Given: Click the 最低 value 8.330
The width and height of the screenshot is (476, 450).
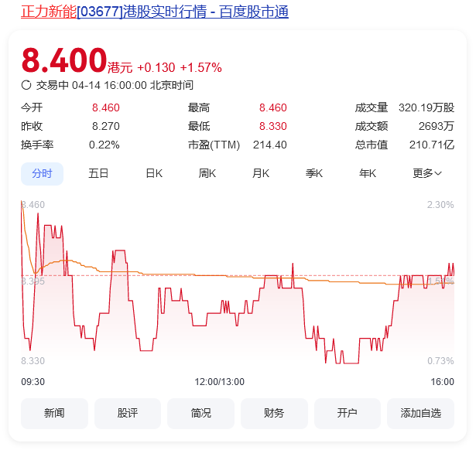Looking at the screenshot, I should coord(273,126).
